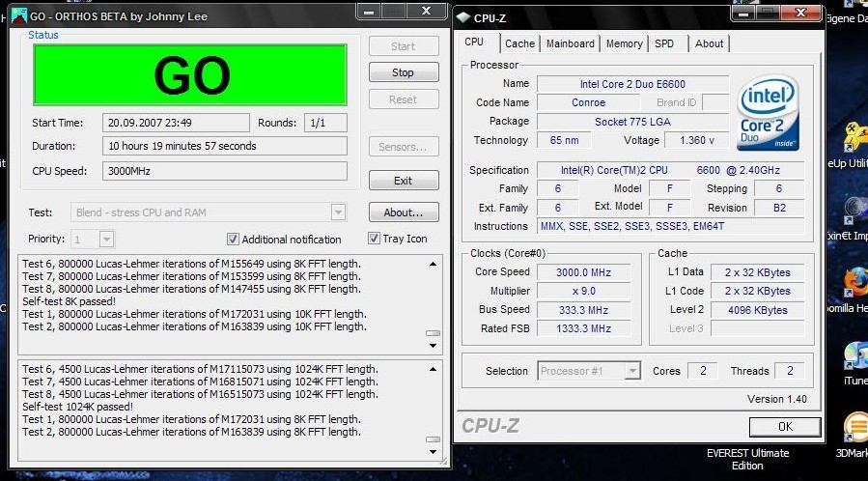Click the CPU-Z title bar icon
This screenshot has height=481, width=868.
[462, 17]
